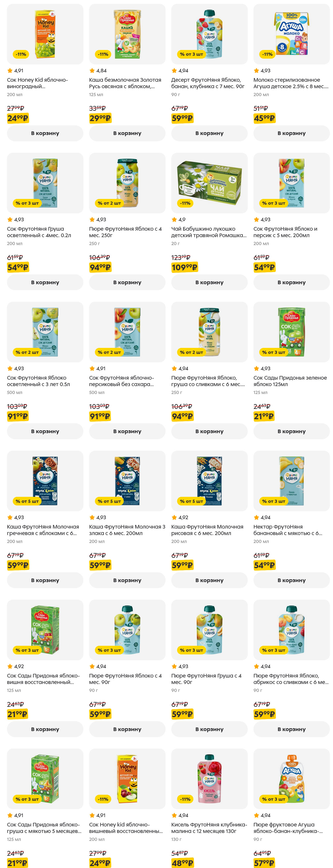The image size is (333, 868).
Task: Click the star icon beside Молоко Агуша rating
Action: [x=257, y=70]
